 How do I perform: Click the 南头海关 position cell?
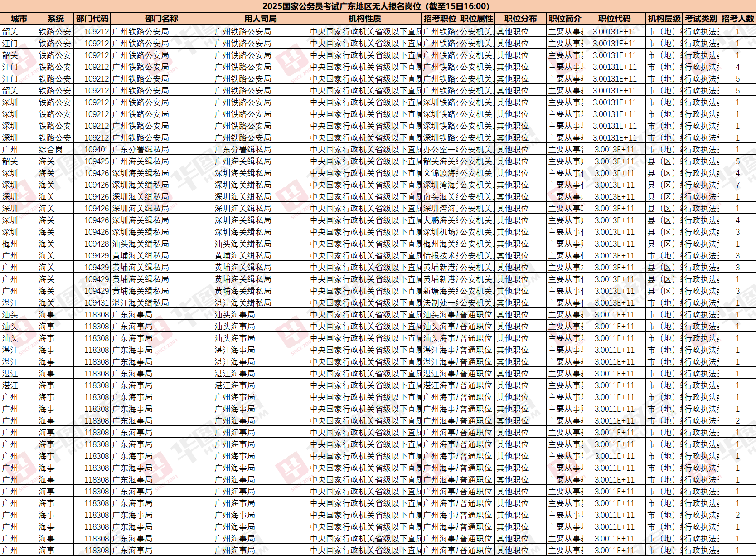pos(440,197)
